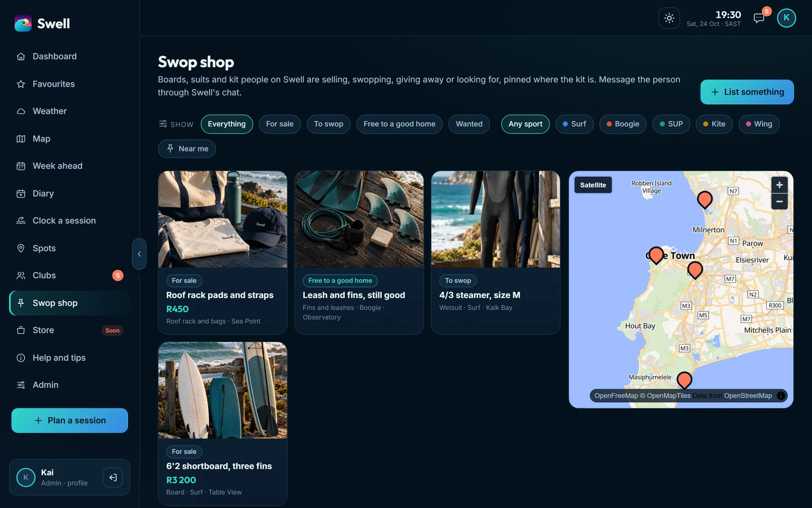Open the K profile avatar in header
812x508 pixels.
pos(786,18)
